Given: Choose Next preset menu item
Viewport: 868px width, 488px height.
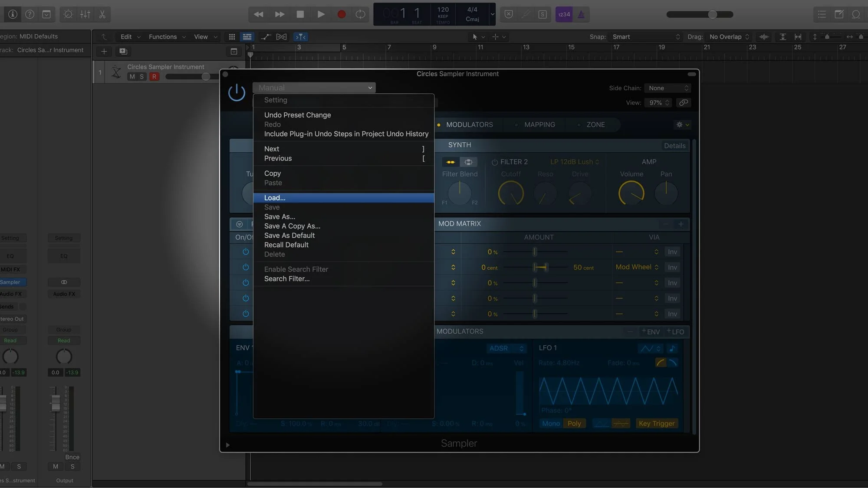Looking at the screenshot, I should (x=343, y=149).
